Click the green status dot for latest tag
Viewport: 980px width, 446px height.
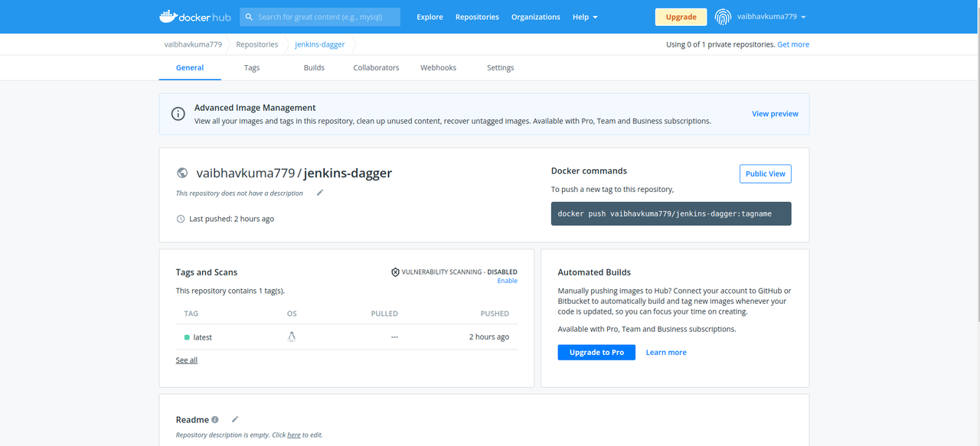pyautogui.click(x=187, y=337)
